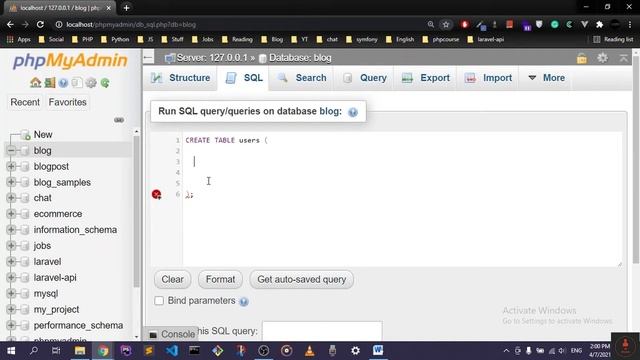Show the Recent tables list

point(25,102)
